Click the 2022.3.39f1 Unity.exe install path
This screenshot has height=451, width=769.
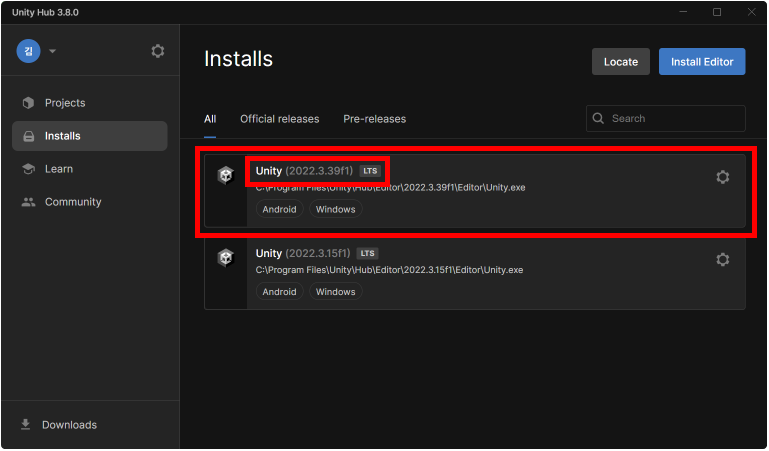390,188
